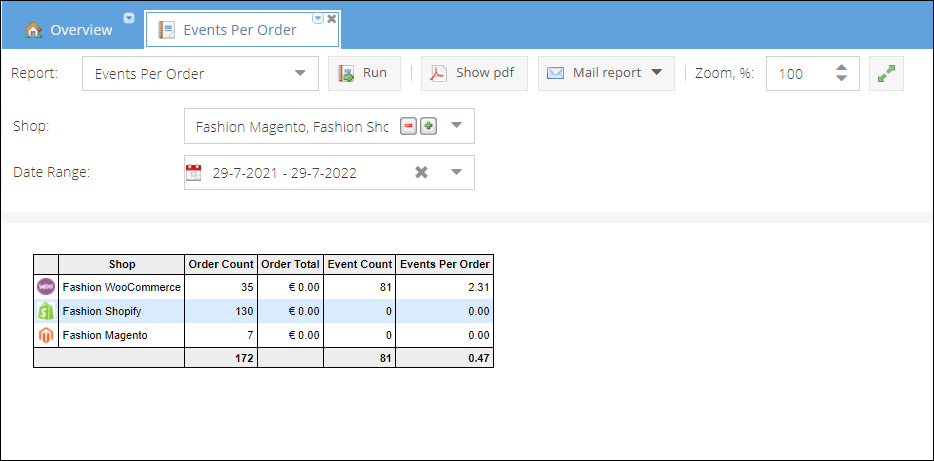Click order count 130 for Shopify
Screen dimensions: 934x461
tap(244, 311)
